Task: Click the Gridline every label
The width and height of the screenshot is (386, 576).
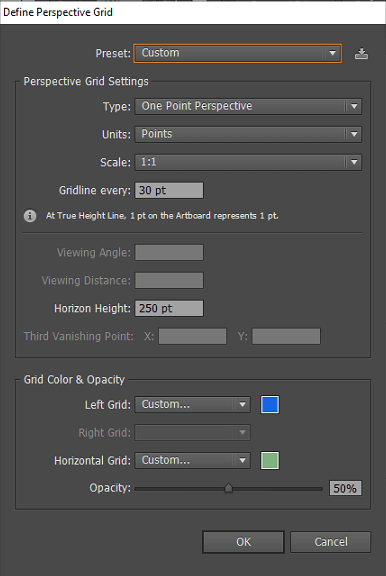Action: pos(95,190)
